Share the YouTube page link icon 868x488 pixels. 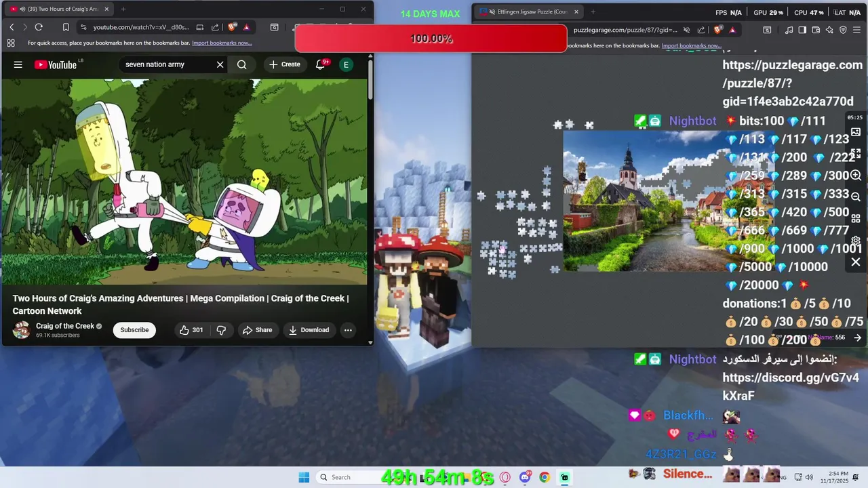click(215, 27)
